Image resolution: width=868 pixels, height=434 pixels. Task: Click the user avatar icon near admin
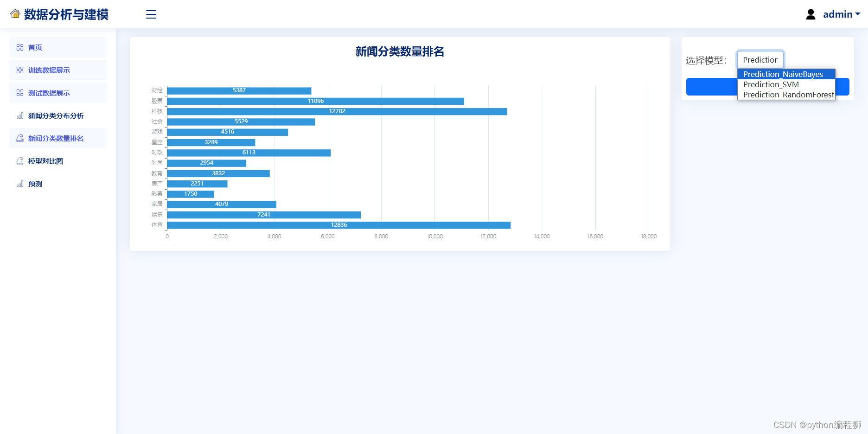(x=811, y=14)
